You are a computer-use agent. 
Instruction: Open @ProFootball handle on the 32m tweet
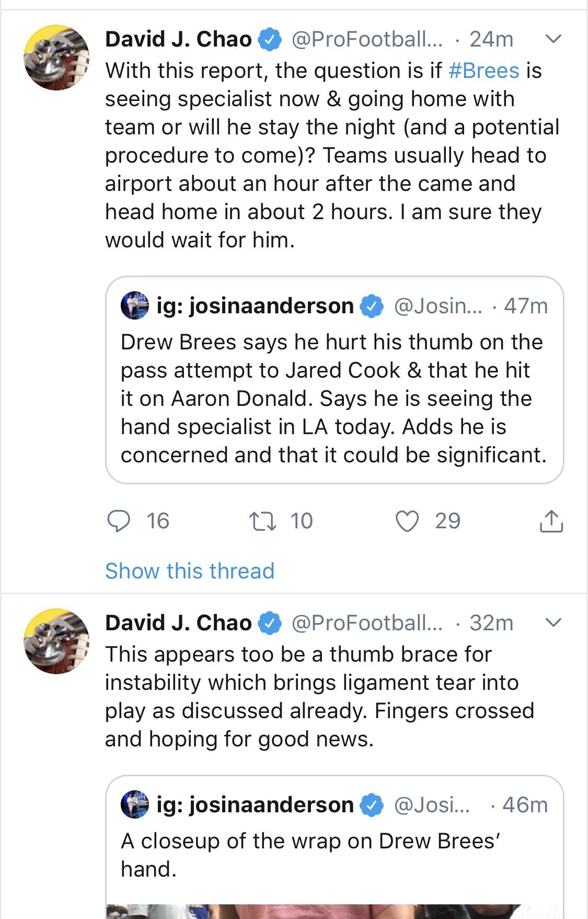(x=366, y=622)
